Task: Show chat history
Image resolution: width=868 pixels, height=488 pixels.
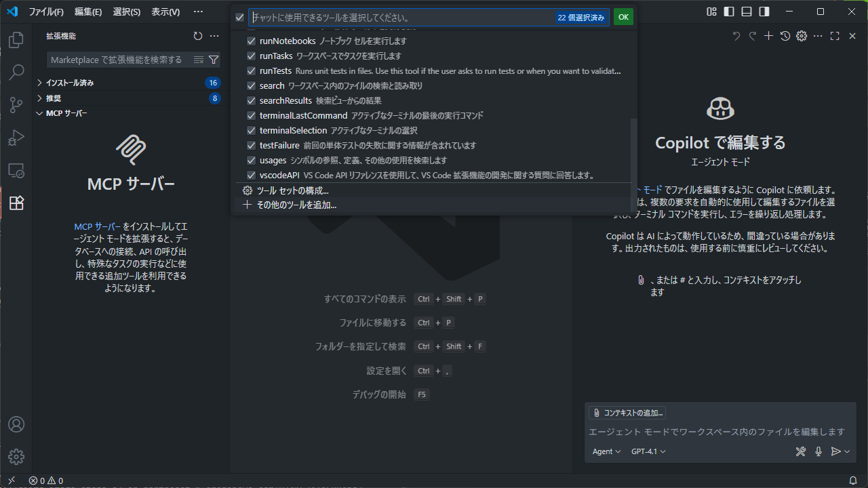Action: (x=785, y=36)
